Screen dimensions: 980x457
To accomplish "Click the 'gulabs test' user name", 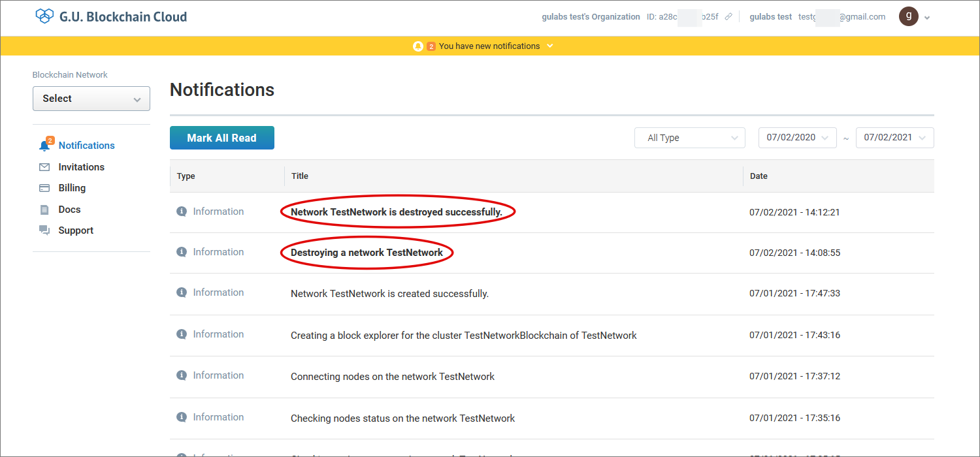I will tap(770, 17).
